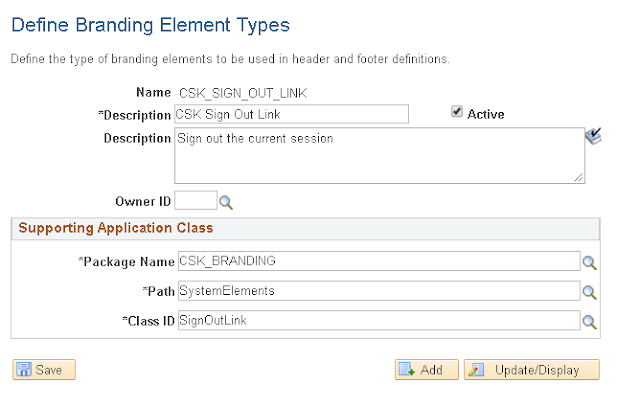The height and width of the screenshot is (407, 640).
Task: Click the header and footer instruction text
Action: (230, 60)
